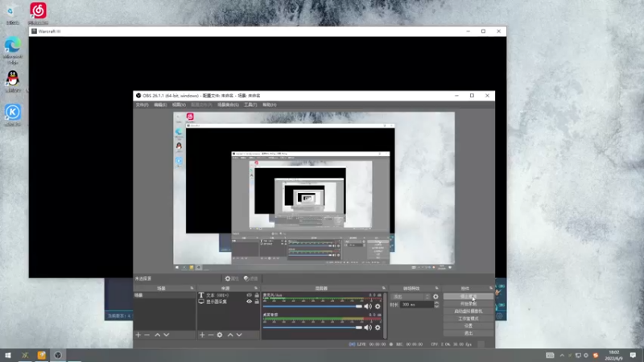Click the source Properties button above the panels
Screen dimensions: 644x362
[232, 278]
